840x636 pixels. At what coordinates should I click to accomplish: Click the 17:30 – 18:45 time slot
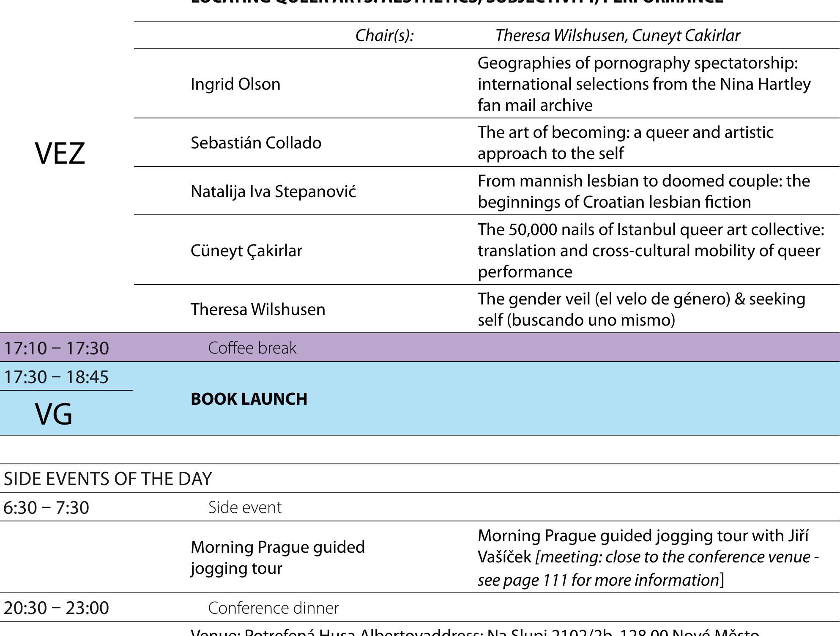point(56,377)
